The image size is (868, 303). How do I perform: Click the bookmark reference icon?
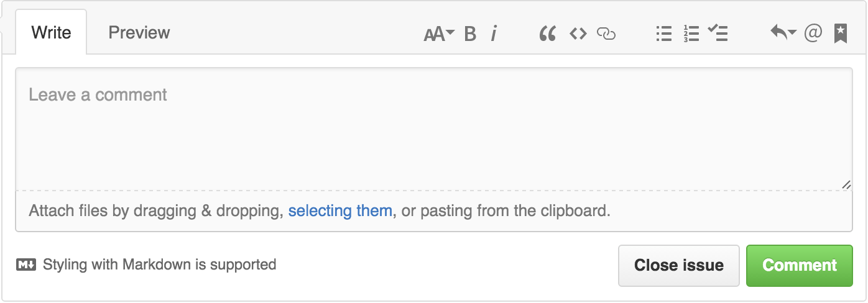pos(840,34)
